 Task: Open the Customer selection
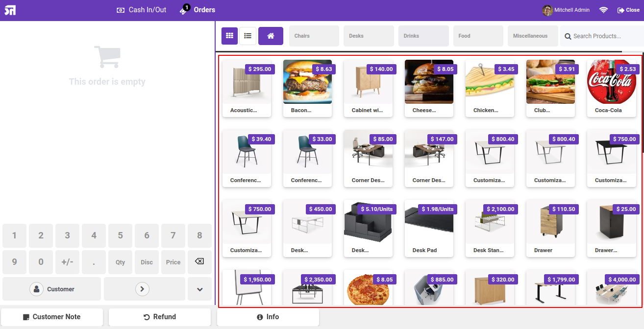coord(52,289)
